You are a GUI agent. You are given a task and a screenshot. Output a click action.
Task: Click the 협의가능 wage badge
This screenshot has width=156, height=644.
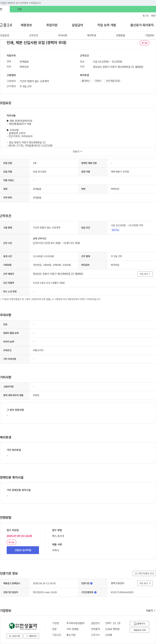[x=115, y=230]
